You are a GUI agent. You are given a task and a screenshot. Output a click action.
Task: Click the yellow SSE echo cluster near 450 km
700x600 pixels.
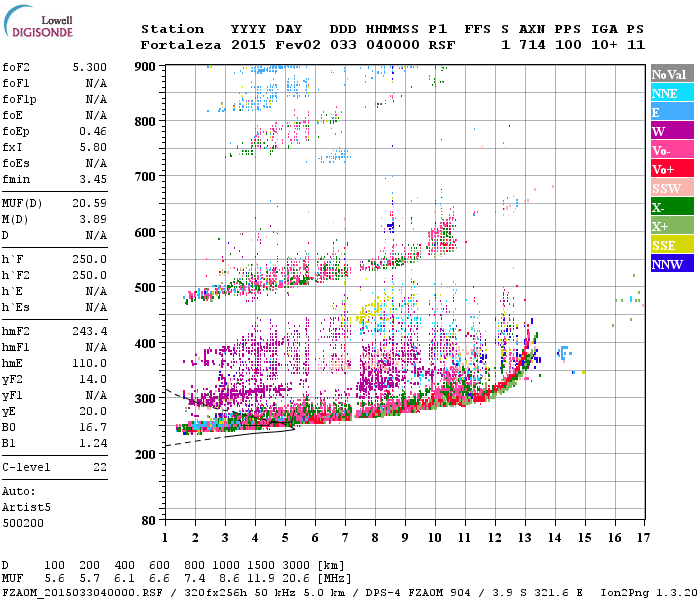click(370, 311)
